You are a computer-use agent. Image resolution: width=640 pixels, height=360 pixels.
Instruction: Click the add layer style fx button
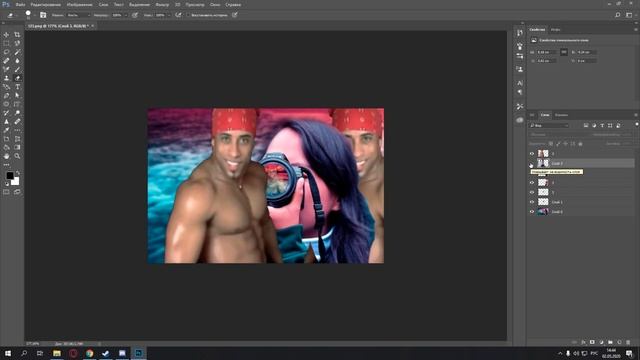pyautogui.click(x=583, y=342)
